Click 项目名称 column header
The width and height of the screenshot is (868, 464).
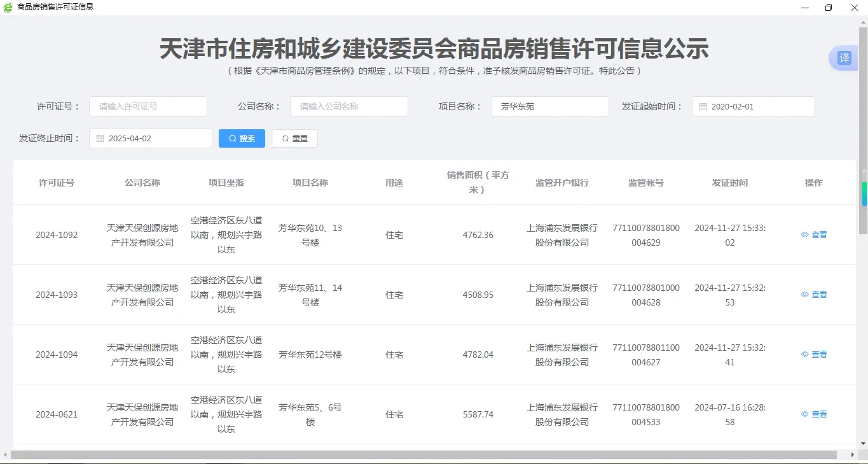click(x=310, y=183)
